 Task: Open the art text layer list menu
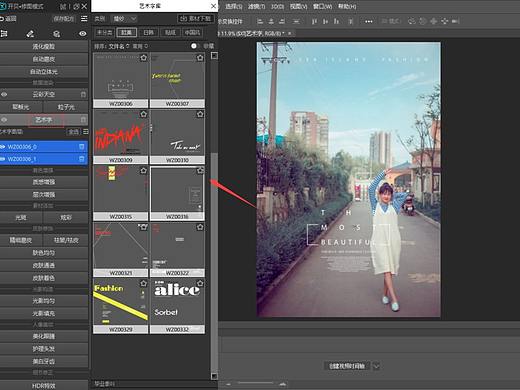[86, 132]
